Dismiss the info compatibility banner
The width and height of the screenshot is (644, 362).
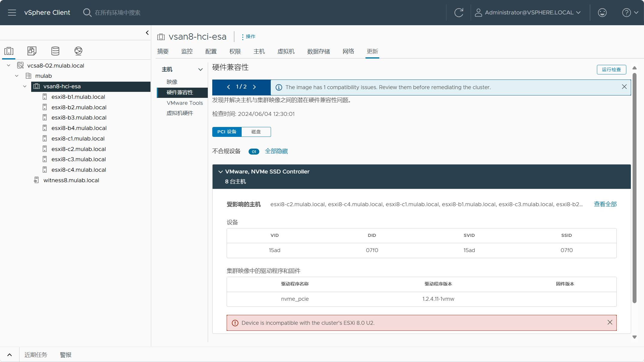click(x=624, y=87)
